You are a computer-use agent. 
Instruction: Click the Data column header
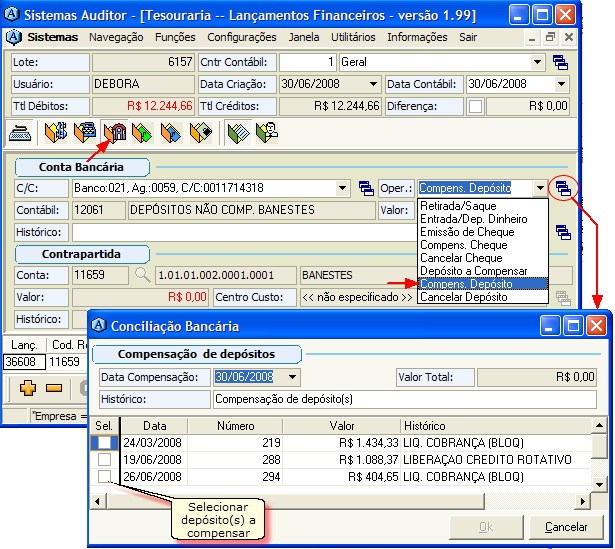click(x=155, y=426)
